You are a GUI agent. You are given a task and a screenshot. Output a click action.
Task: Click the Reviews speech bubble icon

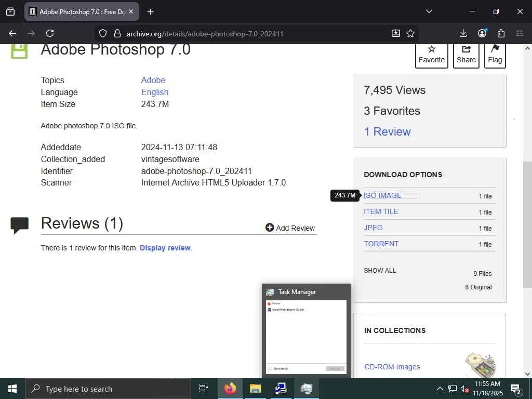pyautogui.click(x=19, y=225)
